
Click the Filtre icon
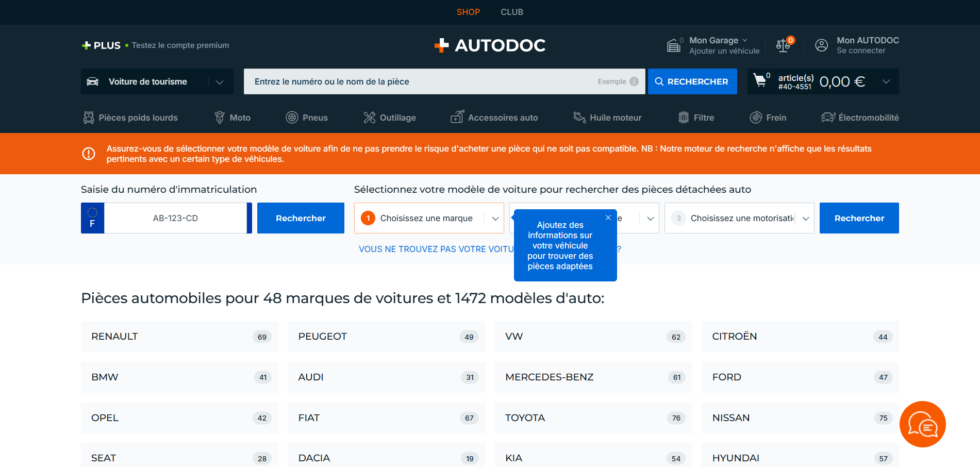tap(684, 118)
